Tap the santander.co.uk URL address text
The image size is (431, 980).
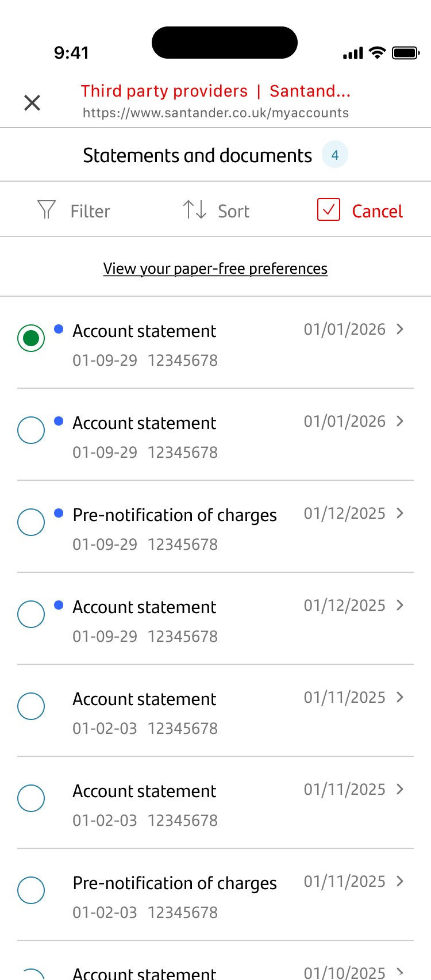tap(215, 113)
